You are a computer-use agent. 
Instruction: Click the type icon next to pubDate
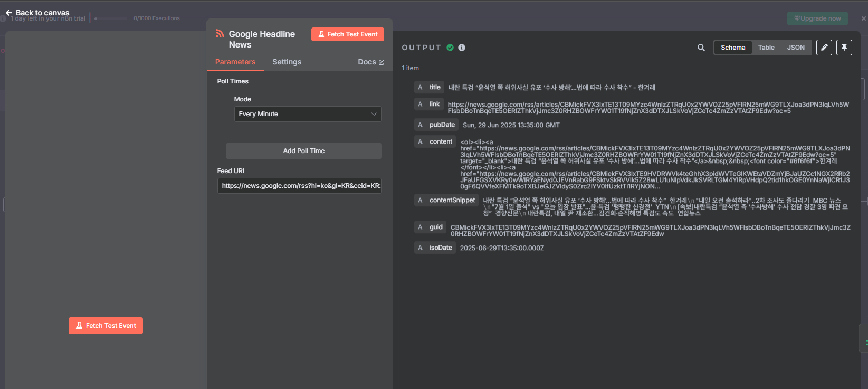[x=420, y=125]
